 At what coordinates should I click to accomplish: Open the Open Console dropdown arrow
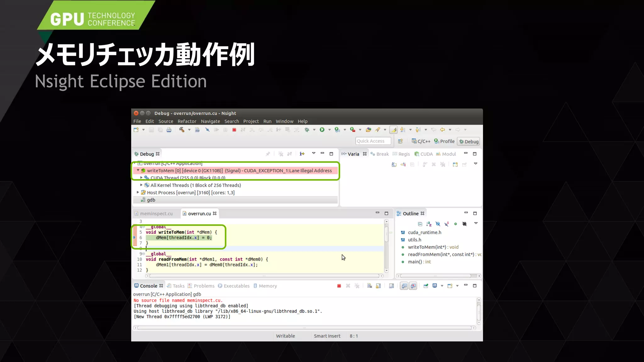click(457, 286)
